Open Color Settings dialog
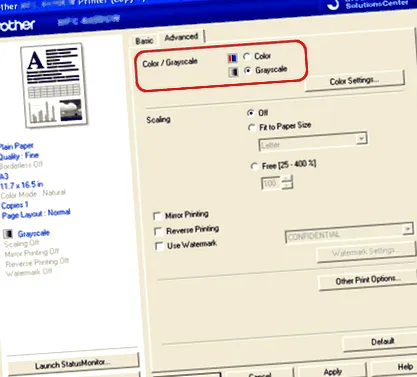The height and width of the screenshot is (377, 417). (354, 81)
